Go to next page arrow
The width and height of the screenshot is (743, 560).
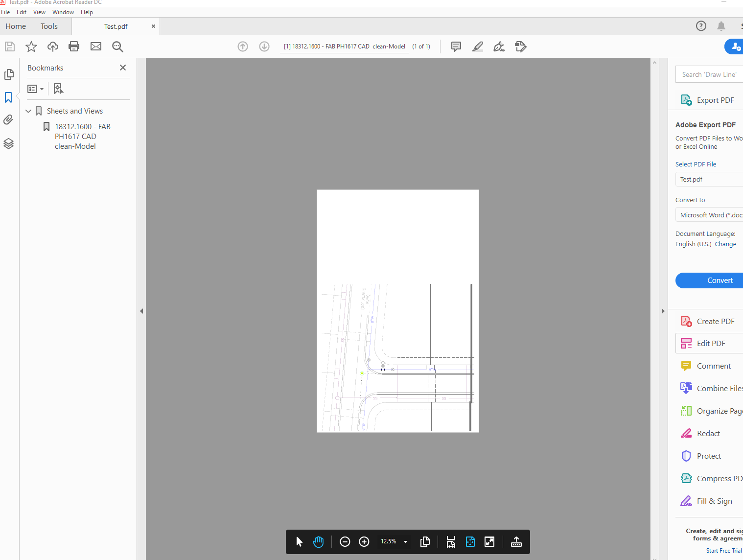click(x=264, y=47)
